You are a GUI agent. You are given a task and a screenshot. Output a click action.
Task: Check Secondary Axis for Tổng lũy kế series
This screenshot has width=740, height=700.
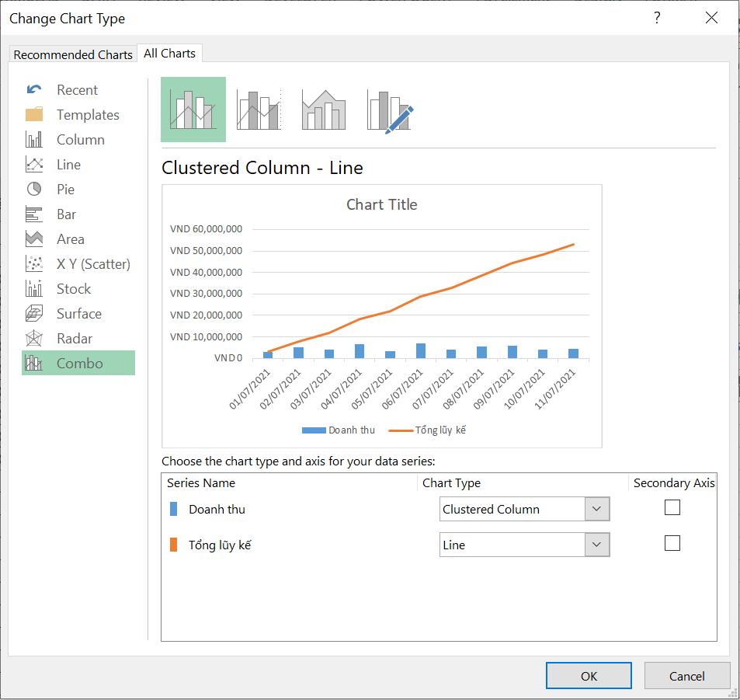tap(671, 542)
